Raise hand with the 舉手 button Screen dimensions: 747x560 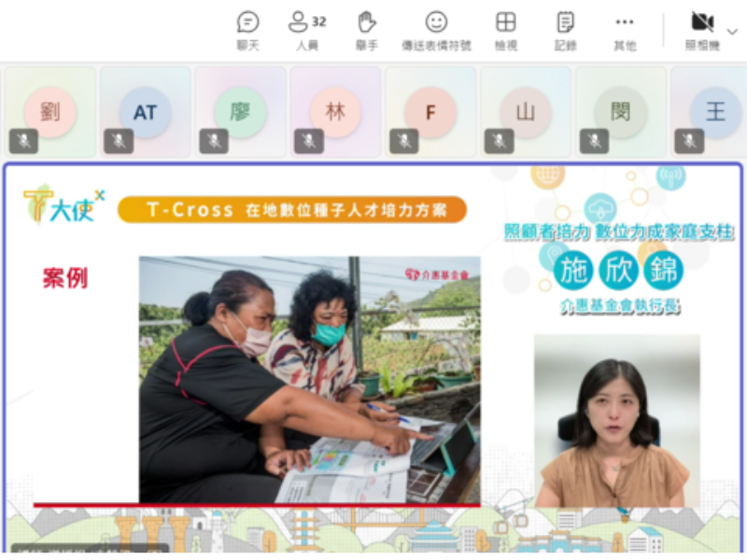click(x=366, y=31)
